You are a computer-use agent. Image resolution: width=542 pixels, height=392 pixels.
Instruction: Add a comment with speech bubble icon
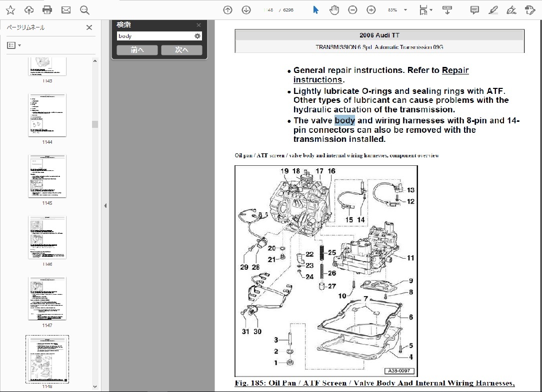pyautogui.click(x=474, y=10)
